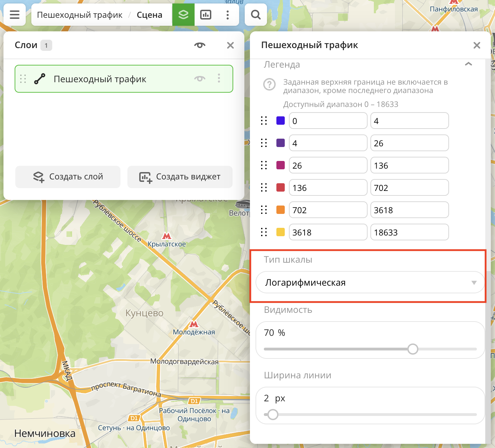This screenshot has width=495, height=448.
Task: Open the dashboard widgets icon
Action: tap(206, 15)
